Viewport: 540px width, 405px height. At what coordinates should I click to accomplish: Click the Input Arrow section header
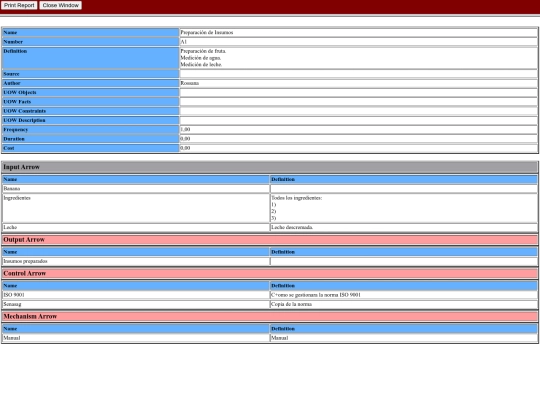[270, 167]
